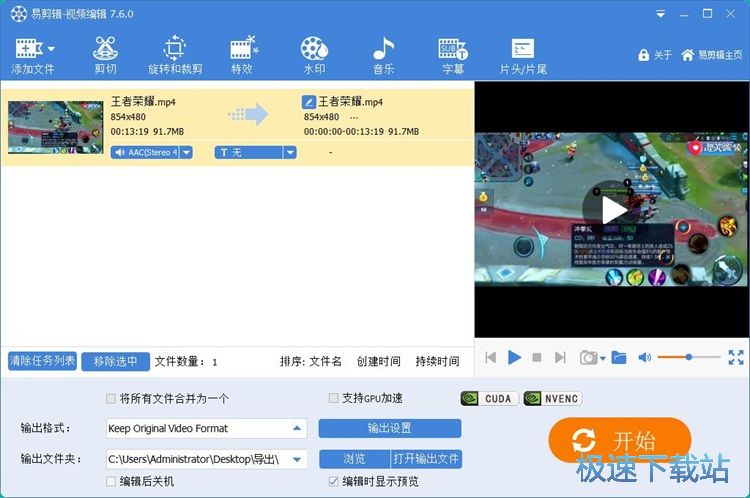Expand the snapshot options arrow
This screenshot has height=498, width=750.
[603, 358]
